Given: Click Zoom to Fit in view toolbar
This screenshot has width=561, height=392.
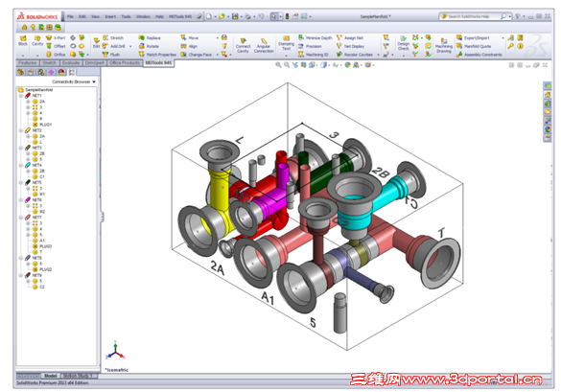Looking at the screenshot, I should [278, 65].
